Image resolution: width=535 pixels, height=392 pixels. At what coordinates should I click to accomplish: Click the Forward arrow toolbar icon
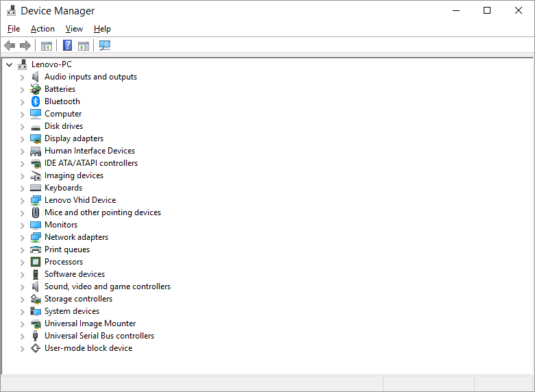pyautogui.click(x=25, y=45)
